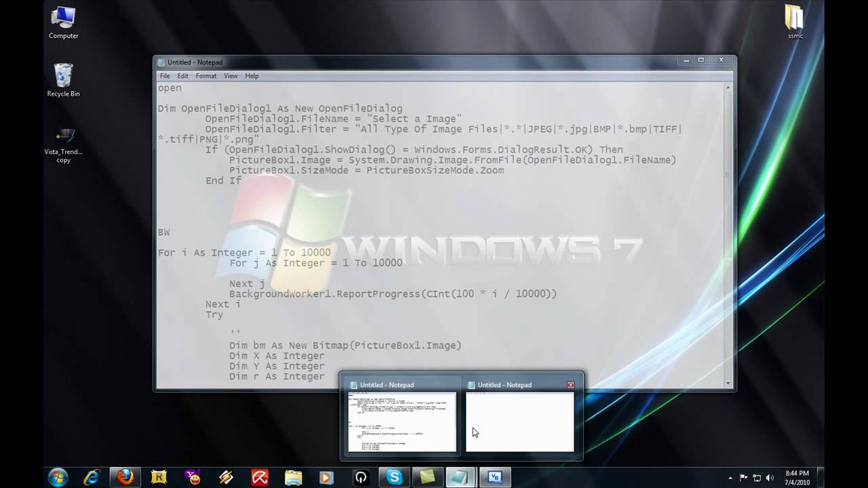Click the "Dim r As Integer" line

277,376
